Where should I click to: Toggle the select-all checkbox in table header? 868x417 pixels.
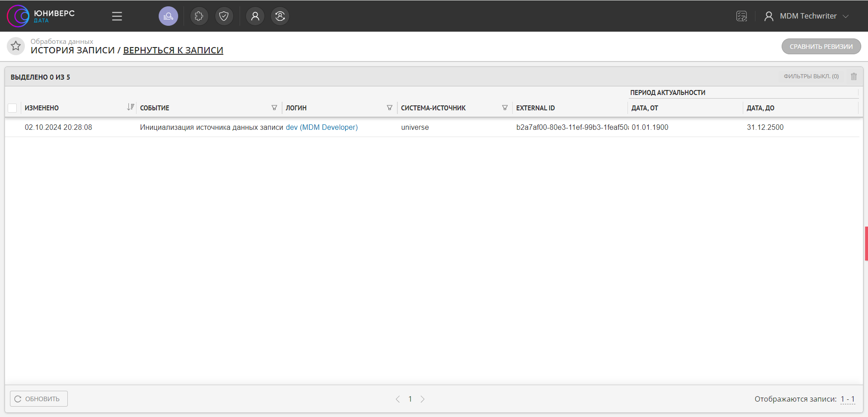[x=13, y=108]
